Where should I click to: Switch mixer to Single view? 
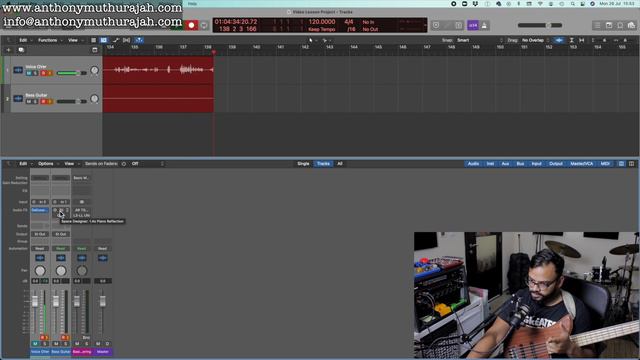(x=303, y=164)
